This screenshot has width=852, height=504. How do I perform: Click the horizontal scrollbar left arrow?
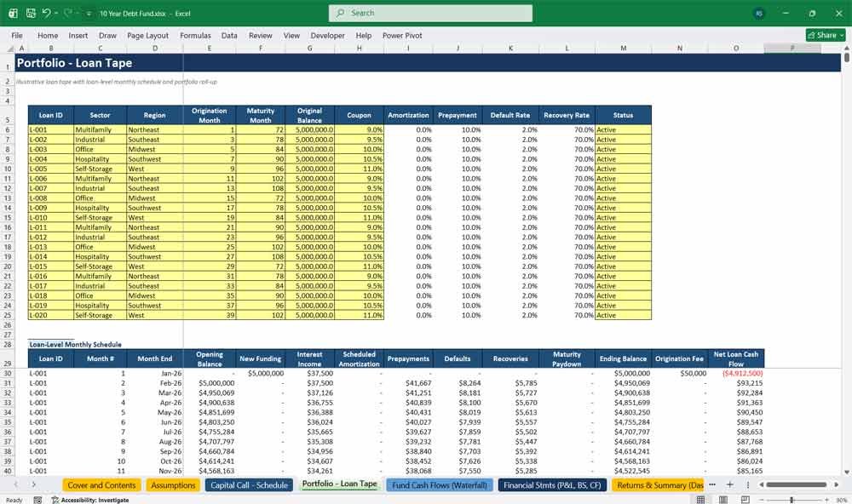point(761,484)
